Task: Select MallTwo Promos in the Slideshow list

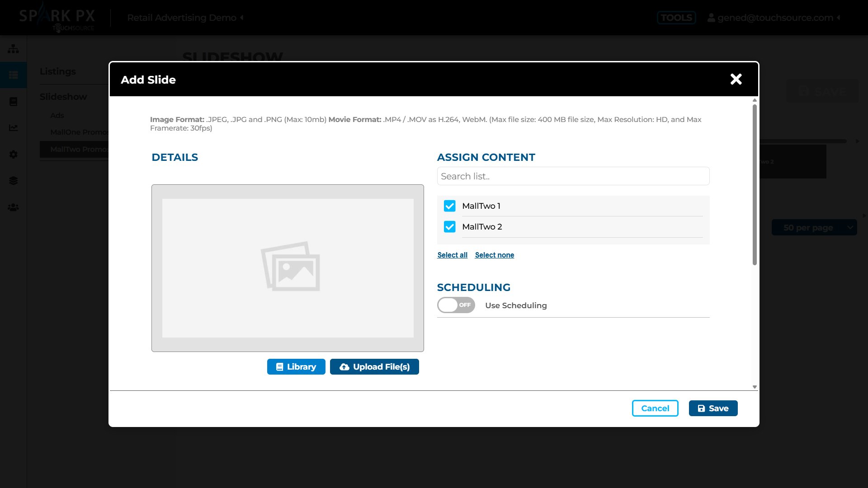Action: (80, 149)
